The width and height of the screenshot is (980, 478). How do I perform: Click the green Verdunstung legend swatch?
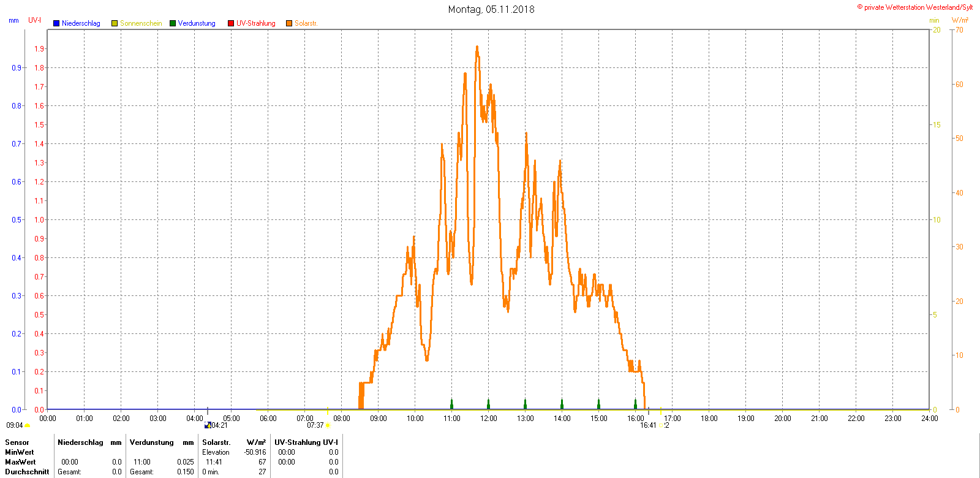pyautogui.click(x=173, y=23)
